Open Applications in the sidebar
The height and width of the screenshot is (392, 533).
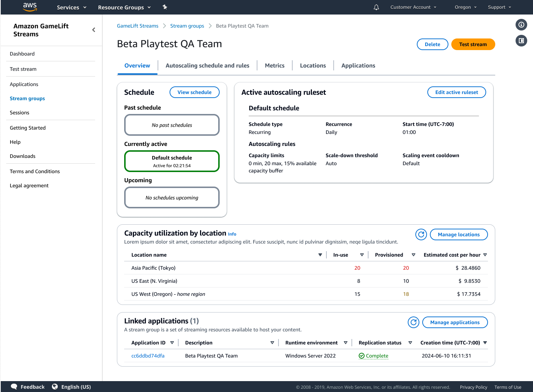click(x=24, y=84)
